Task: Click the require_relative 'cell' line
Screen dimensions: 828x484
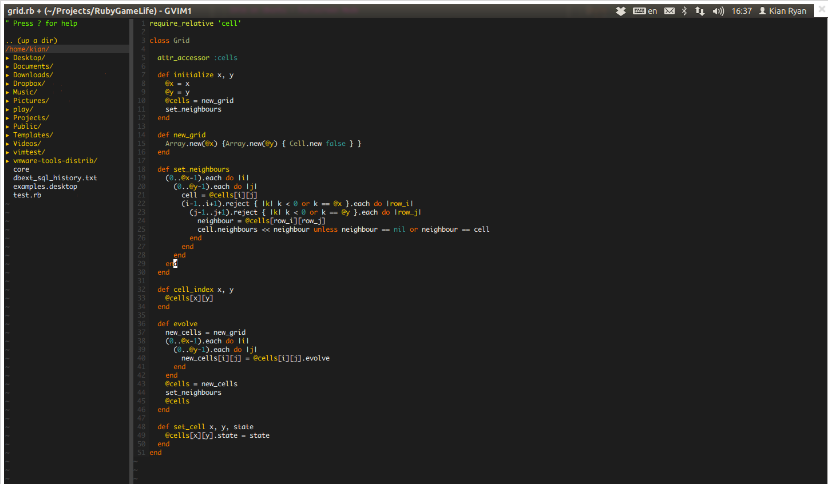Action: pos(195,23)
